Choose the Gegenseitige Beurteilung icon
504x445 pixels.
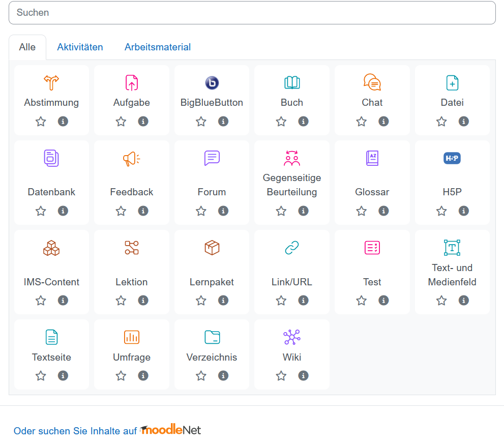coord(292,158)
